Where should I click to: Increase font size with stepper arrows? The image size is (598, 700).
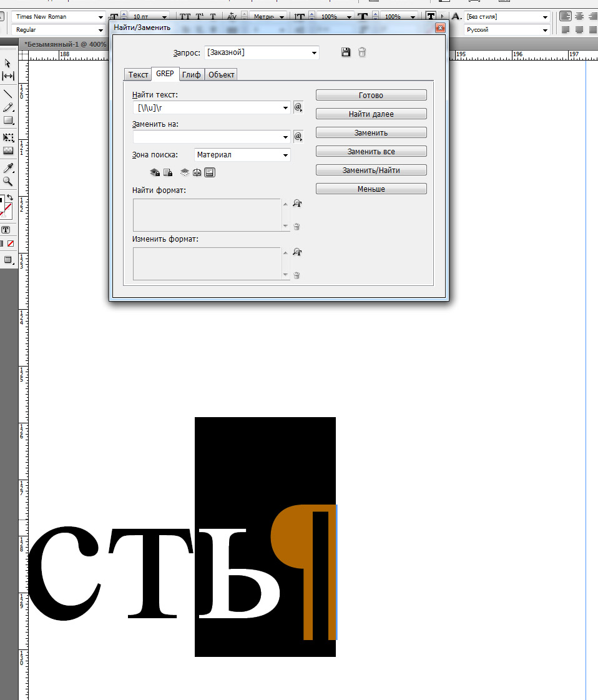[x=124, y=15]
